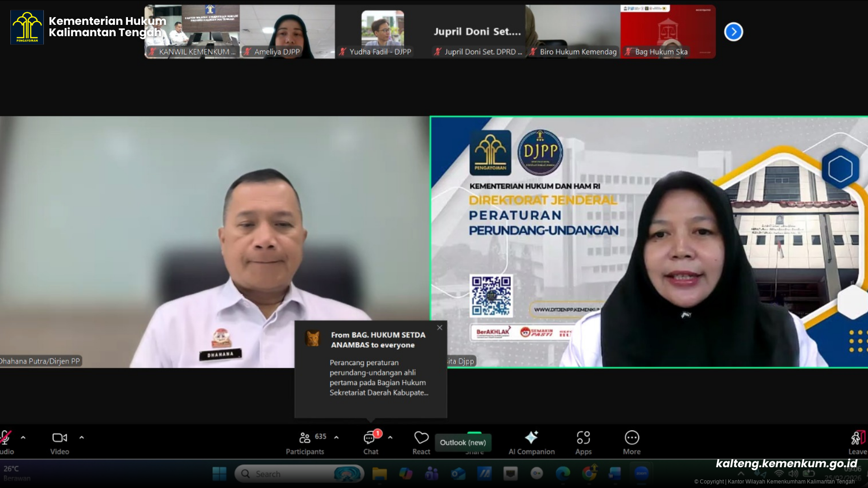Expand the video options caret
The height and width of the screenshot is (488, 868).
[81, 437]
